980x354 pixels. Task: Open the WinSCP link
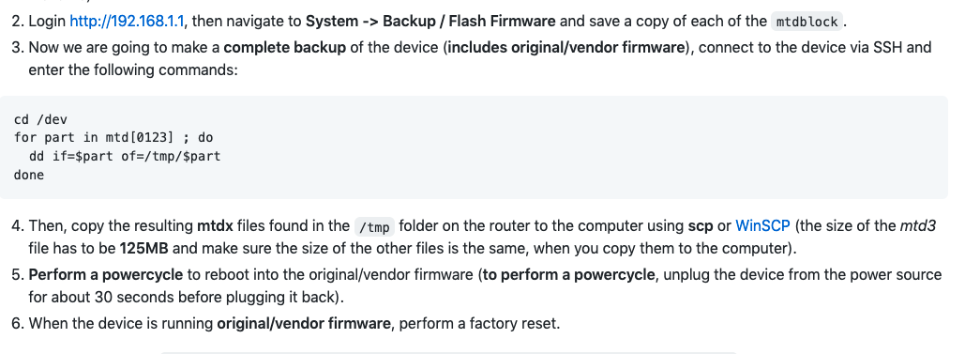point(762,225)
